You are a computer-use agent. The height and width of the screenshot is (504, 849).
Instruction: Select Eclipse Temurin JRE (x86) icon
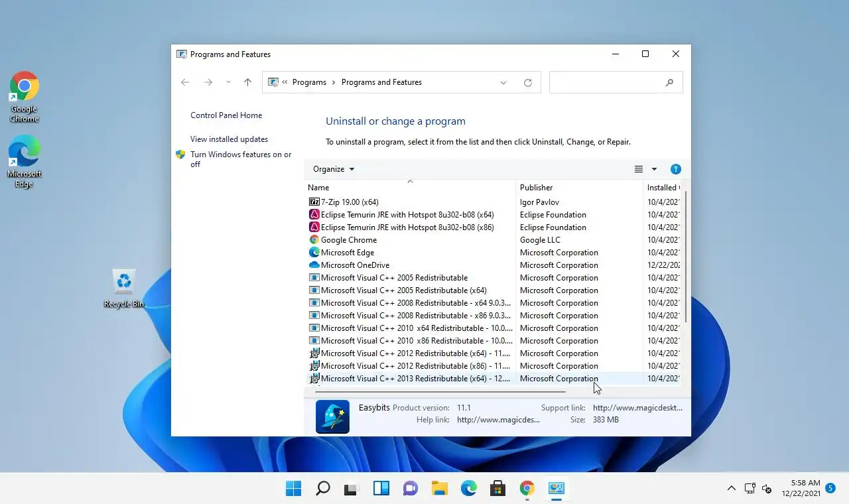click(314, 227)
